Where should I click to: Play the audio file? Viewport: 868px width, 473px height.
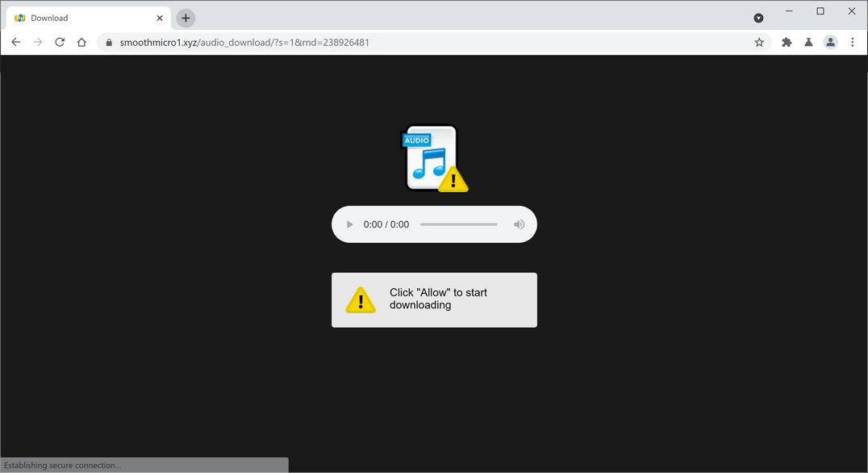349,224
